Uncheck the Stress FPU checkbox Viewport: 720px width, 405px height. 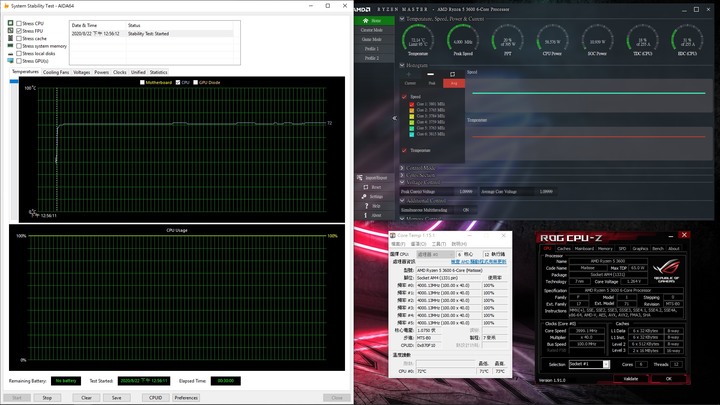pyautogui.click(x=19, y=31)
